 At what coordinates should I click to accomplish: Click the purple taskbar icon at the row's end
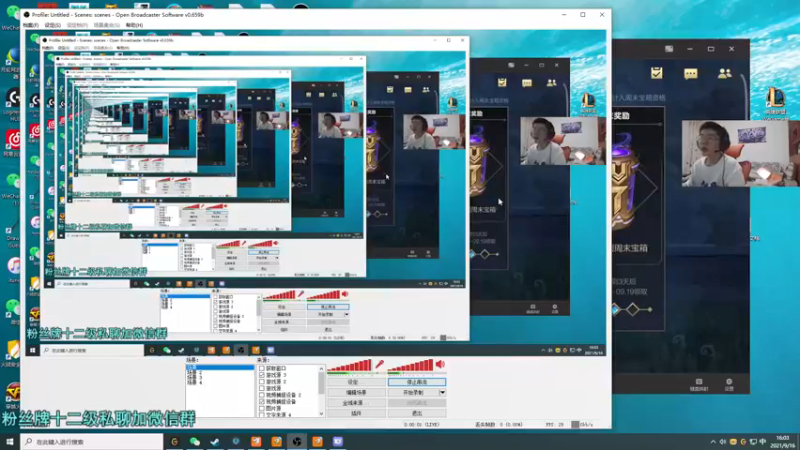click(338, 441)
